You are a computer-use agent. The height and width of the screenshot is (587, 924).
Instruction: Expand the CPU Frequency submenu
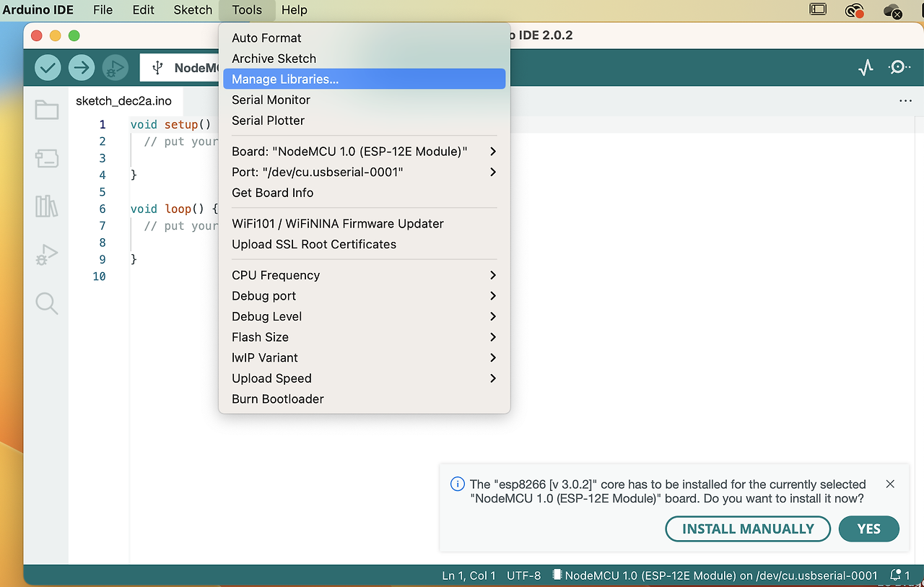(493, 275)
